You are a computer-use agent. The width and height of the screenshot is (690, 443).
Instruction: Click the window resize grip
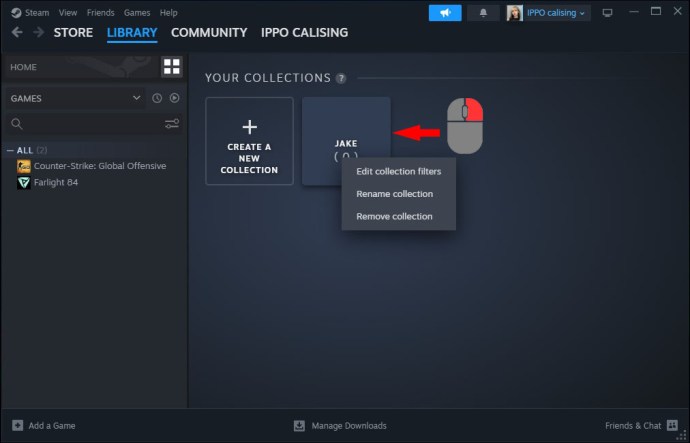coord(683,436)
